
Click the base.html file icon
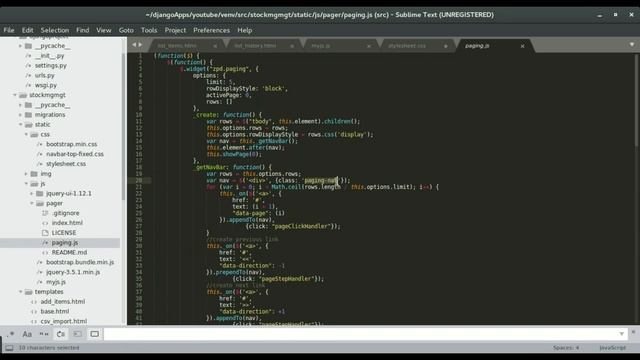34,311
